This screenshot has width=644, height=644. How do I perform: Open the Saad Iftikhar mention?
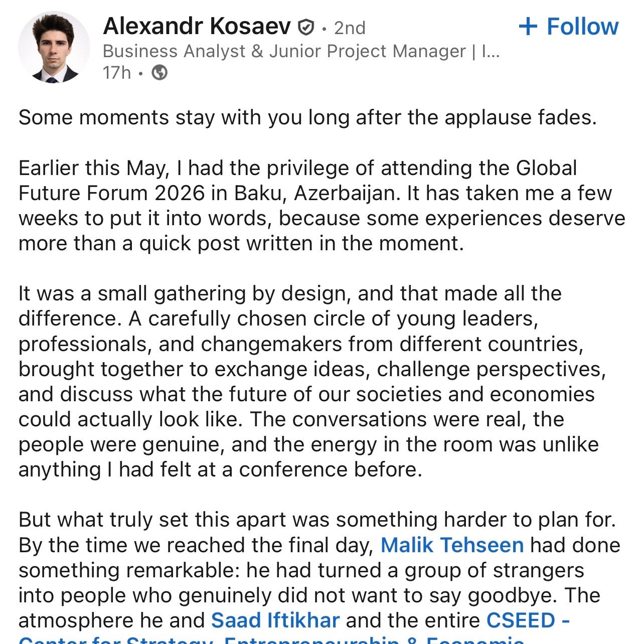pyautogui.click(x=275, y=620)
